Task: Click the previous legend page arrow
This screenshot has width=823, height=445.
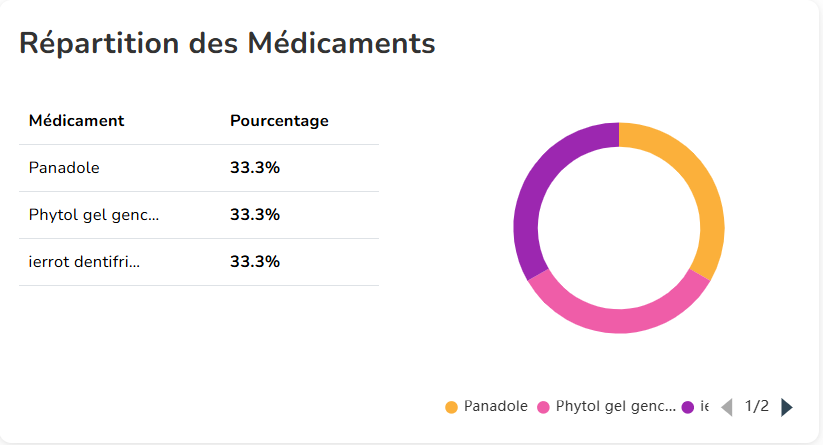Action: pos(726,407)
